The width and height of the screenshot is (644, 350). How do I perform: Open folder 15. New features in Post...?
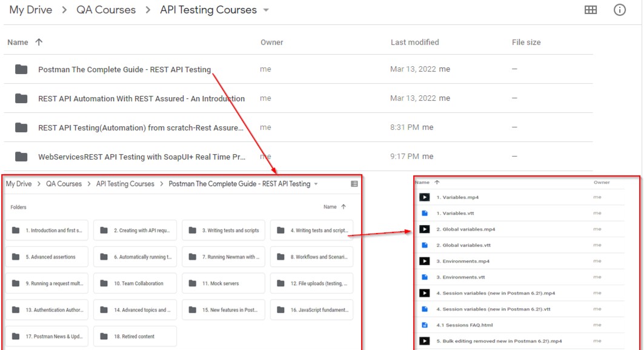coord(224,310)
